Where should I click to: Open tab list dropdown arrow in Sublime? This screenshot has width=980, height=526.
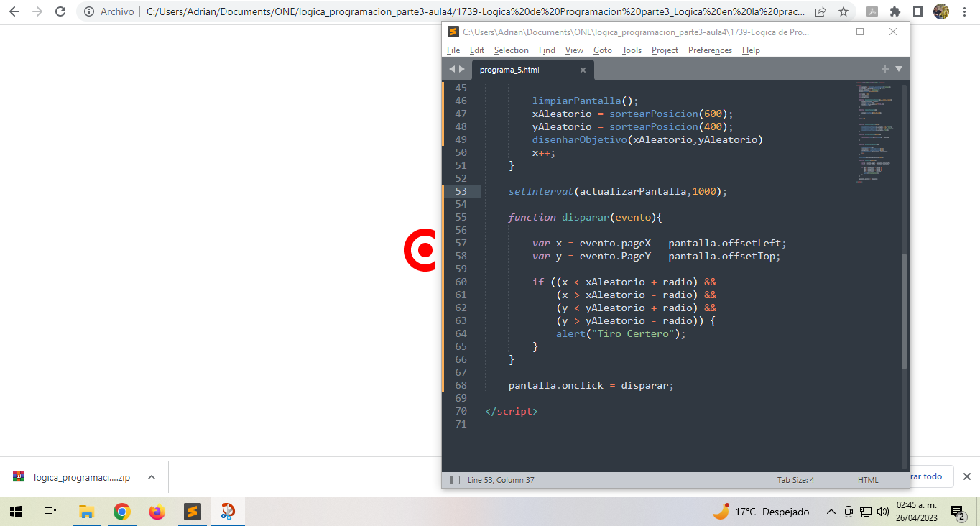(898, 69)
